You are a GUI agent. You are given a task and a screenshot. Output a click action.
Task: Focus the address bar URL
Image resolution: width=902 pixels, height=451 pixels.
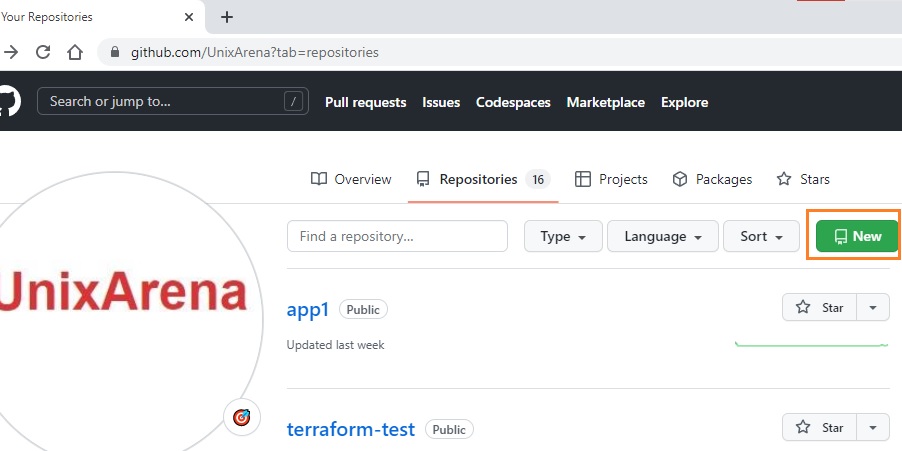click(255, 52)
